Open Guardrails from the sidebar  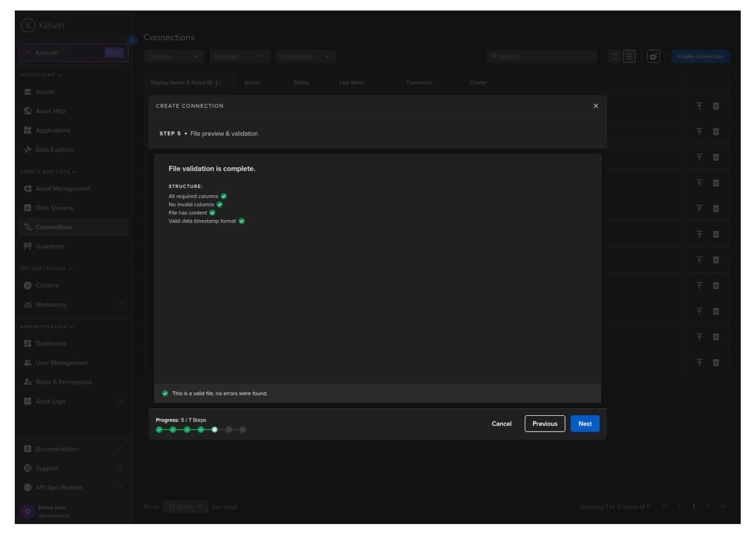pyautogui.click(x=50, y=246)
